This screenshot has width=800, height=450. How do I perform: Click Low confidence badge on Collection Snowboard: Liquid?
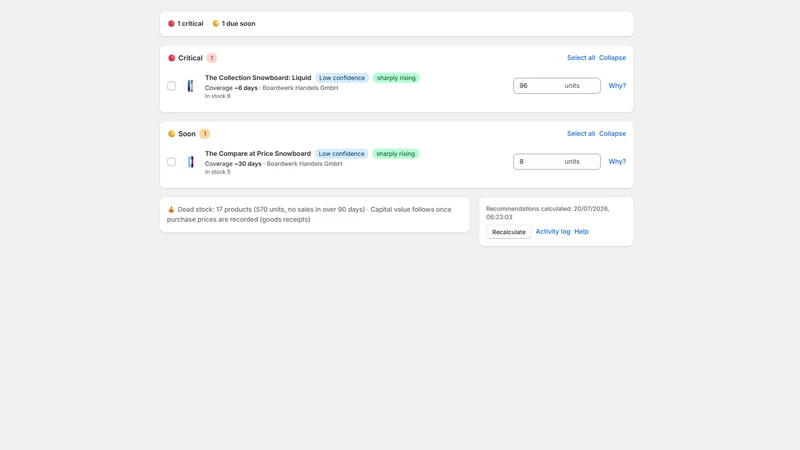[x=342, y=78]
